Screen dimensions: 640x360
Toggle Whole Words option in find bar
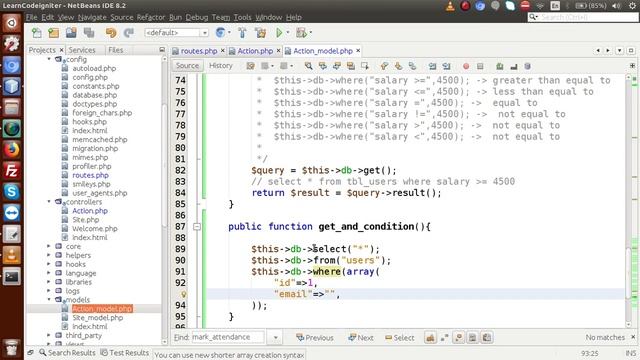[444, 338]
